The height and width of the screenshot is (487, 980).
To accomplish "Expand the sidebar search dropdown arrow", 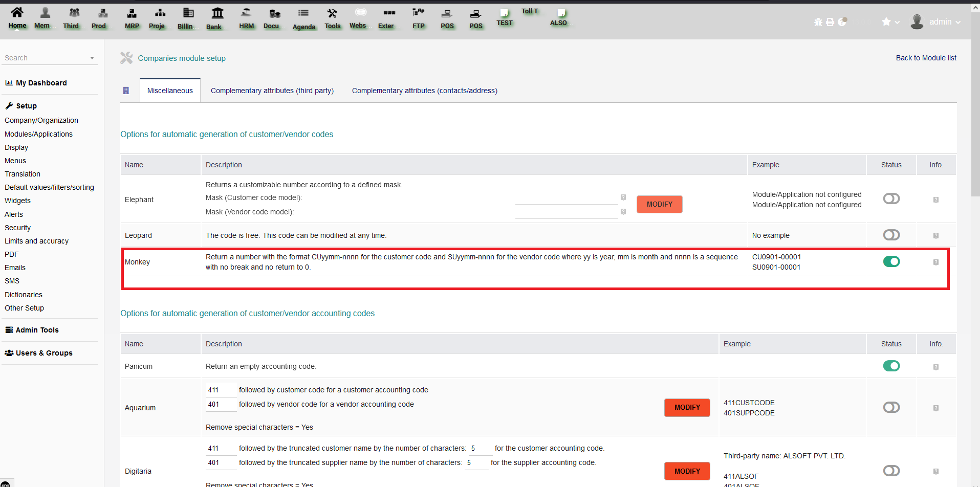I will click(x=92, y=57).
